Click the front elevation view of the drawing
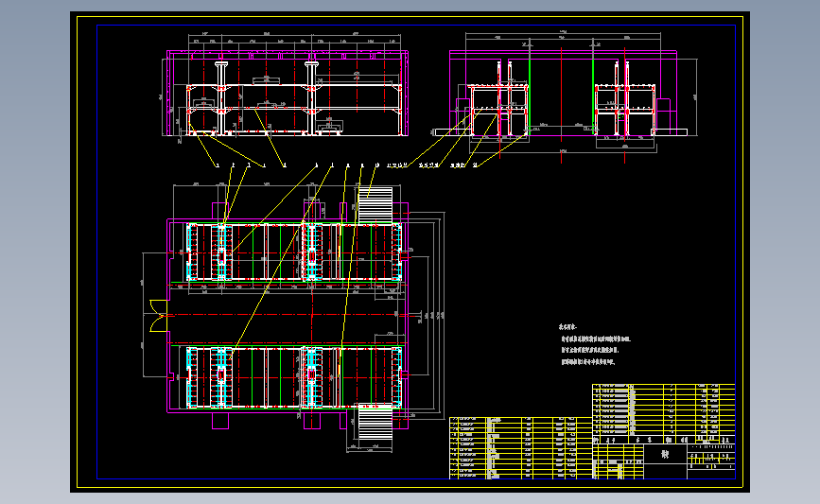 click(x=286, y=89)
